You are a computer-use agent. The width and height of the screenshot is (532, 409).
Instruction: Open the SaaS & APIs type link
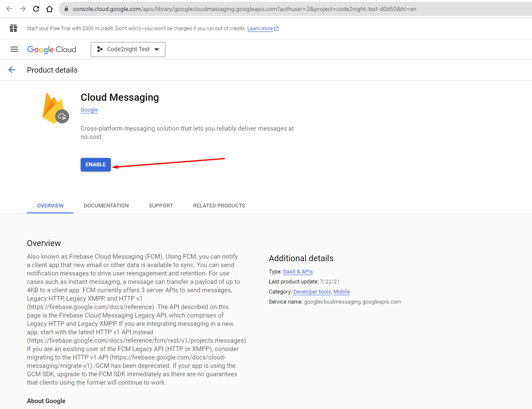[x=298, y=272]
